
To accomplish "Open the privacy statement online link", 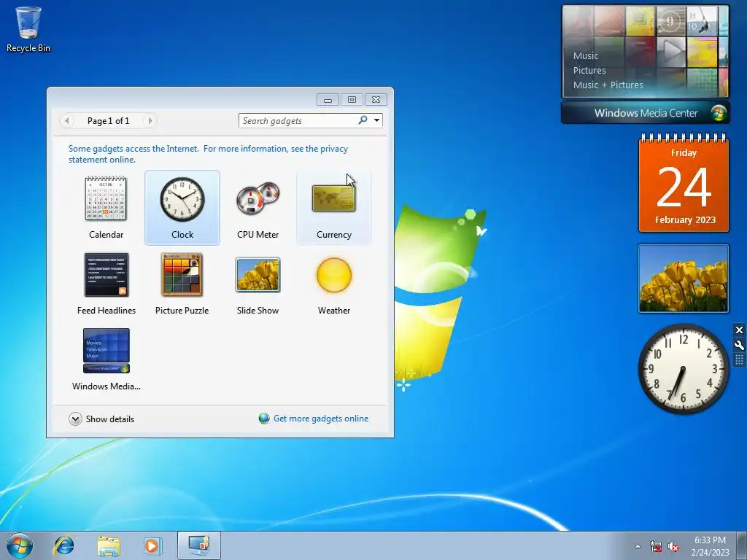I will pos(208,154).
